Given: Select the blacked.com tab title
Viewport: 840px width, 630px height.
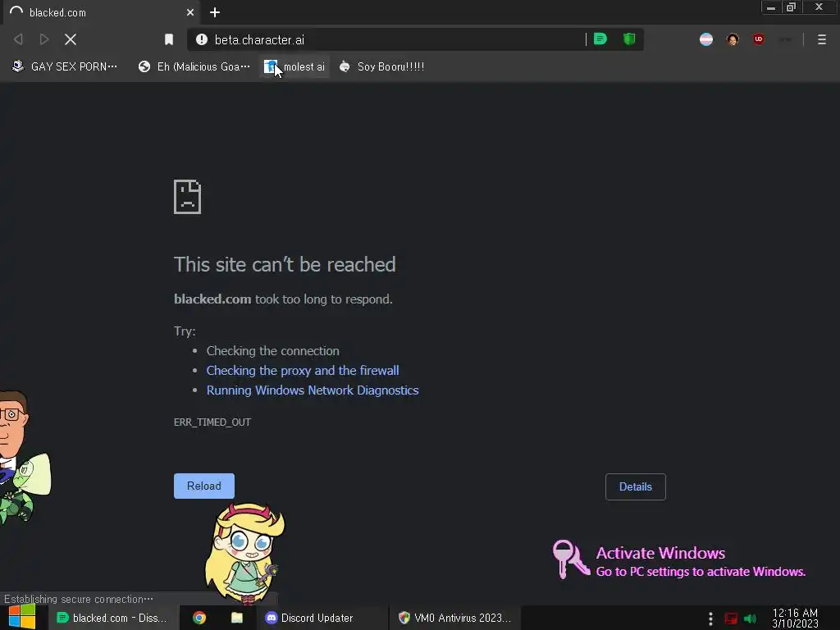Looking at the screenshot, I should point(57,12).
